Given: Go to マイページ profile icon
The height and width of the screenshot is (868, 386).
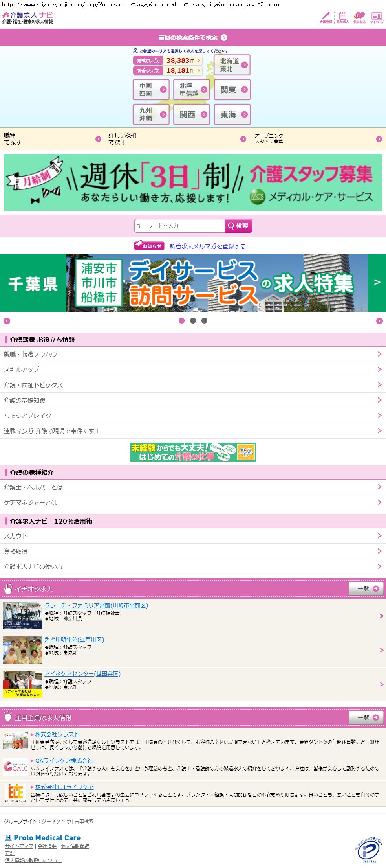Looking at the screenshot, I should [377, 17].
